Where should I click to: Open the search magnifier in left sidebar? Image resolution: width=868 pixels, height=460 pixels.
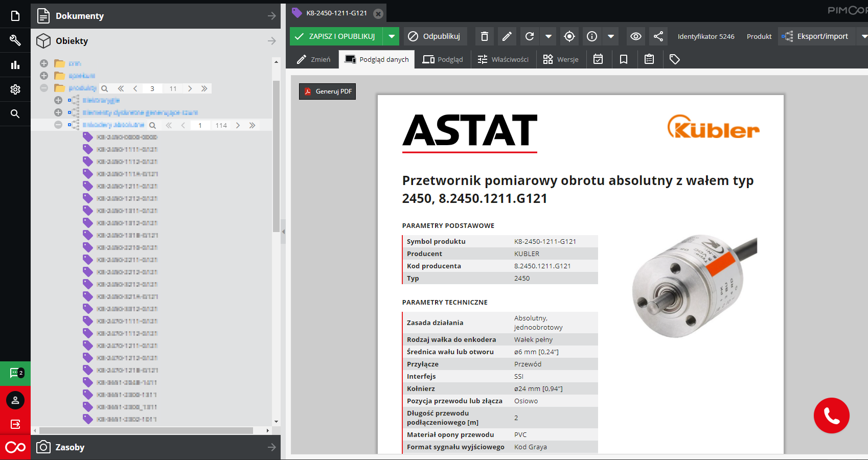(15, 113)
